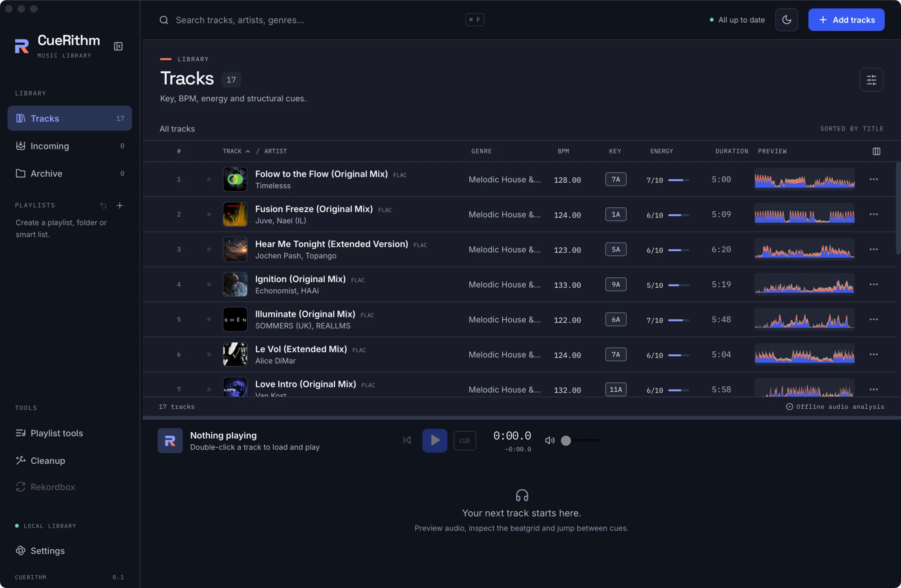Click waveform preview of Folow to the Flow
The width and height of the screenshot is (901, 588).
point(804,179)
